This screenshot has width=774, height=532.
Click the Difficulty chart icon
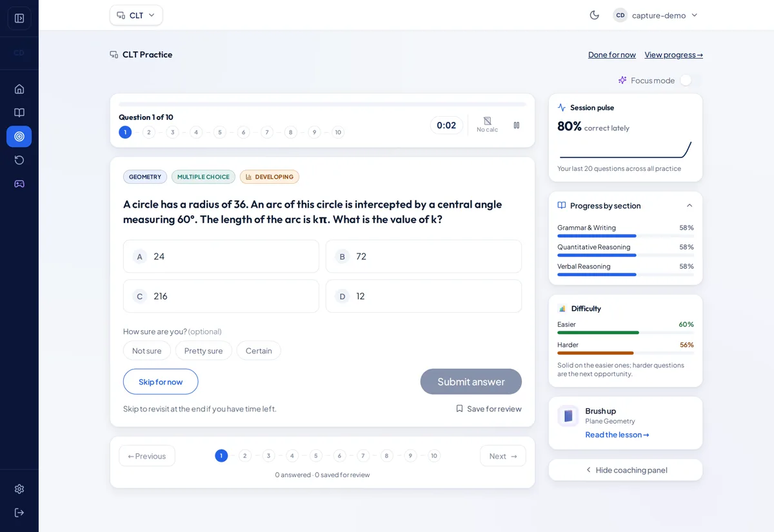pyautogui.click(x=562, y=309)
